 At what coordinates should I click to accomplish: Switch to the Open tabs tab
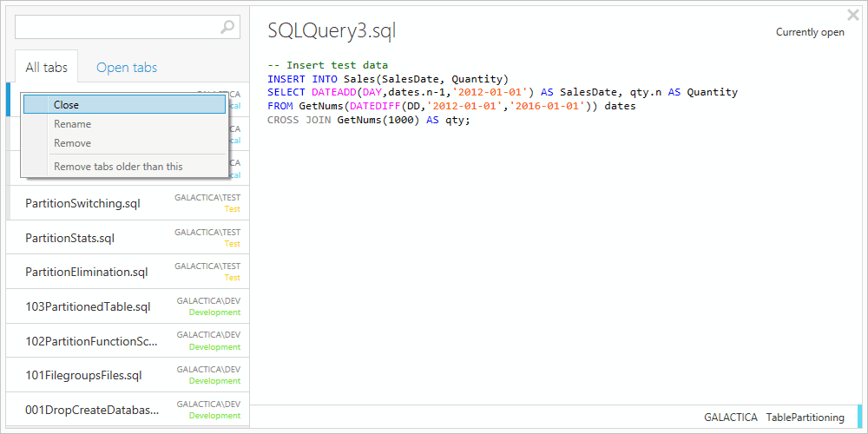[x=127, y=68]
